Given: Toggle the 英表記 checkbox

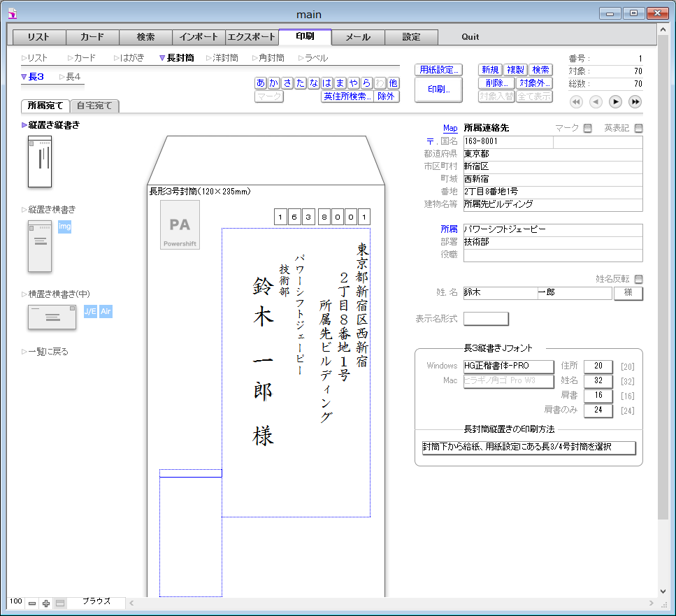Looking at the screenshot, I should [x=638, y=128].
